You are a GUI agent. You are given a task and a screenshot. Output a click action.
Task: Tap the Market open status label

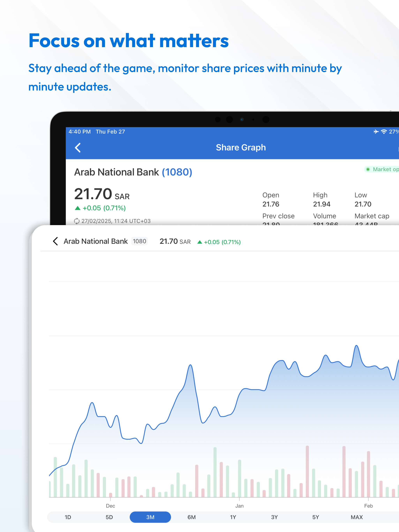point(386,169)
